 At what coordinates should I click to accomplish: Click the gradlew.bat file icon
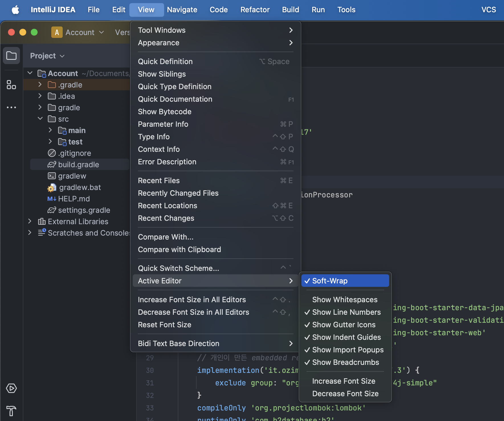[52, 187]
